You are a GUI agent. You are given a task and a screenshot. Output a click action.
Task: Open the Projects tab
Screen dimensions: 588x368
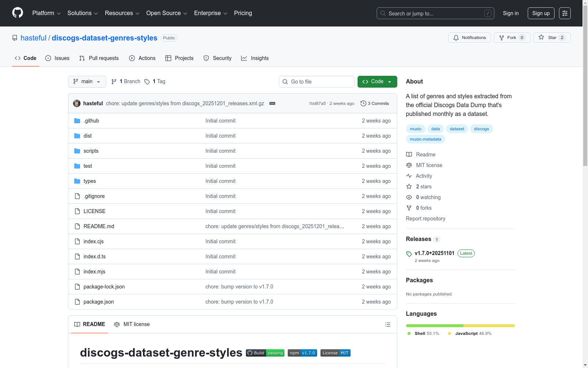(x=179, y=58)
